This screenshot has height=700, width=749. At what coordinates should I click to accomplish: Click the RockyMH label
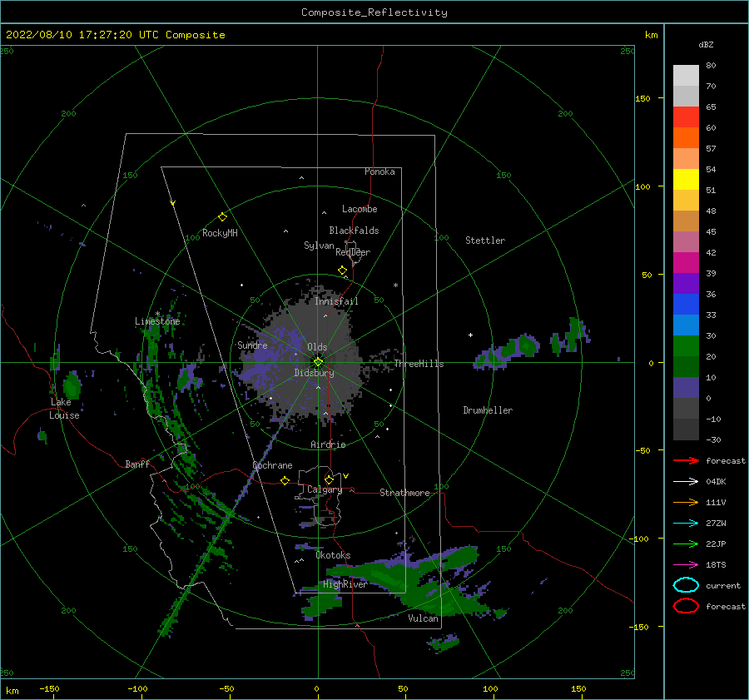point(220,233)
